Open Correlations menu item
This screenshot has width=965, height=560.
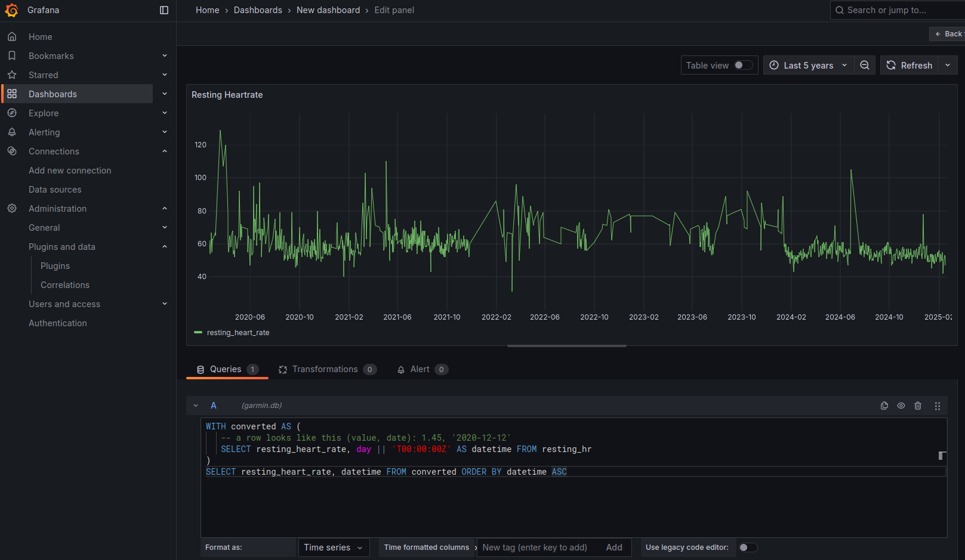click(65, 285)
